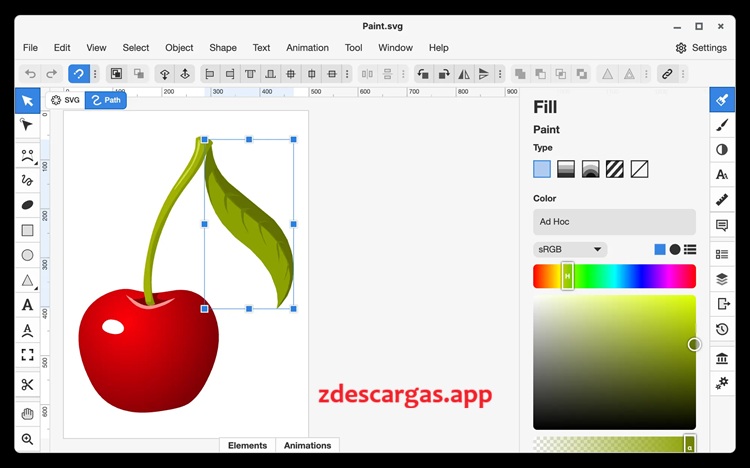Select the Triangle tool
Image resolution: width=750 pixels, height=468 pixels.
tap(27, 280)
